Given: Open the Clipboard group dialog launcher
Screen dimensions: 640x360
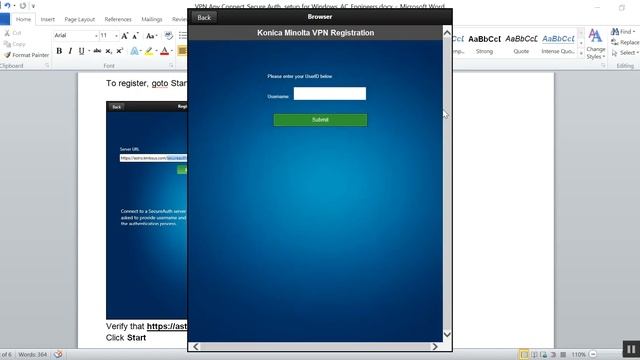Looking at the screenshot, I should tap(47, 65).
